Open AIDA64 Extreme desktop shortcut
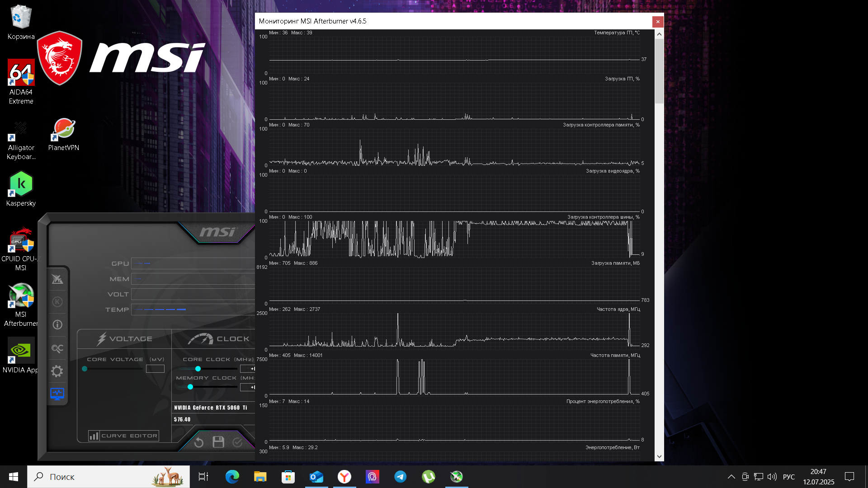 [x=21, y=82]
